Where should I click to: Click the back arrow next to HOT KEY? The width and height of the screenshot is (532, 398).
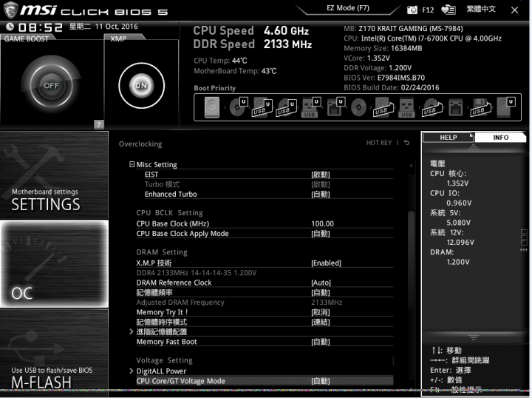(x=407, y=143)
